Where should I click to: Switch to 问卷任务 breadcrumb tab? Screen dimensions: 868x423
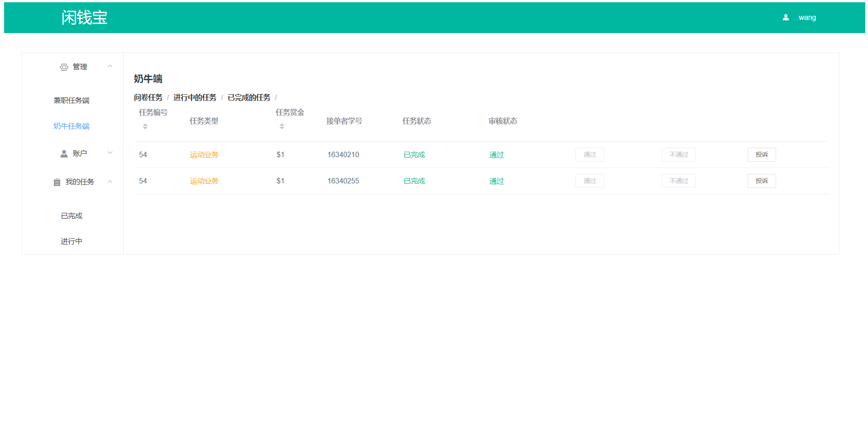tap(148, 97)
